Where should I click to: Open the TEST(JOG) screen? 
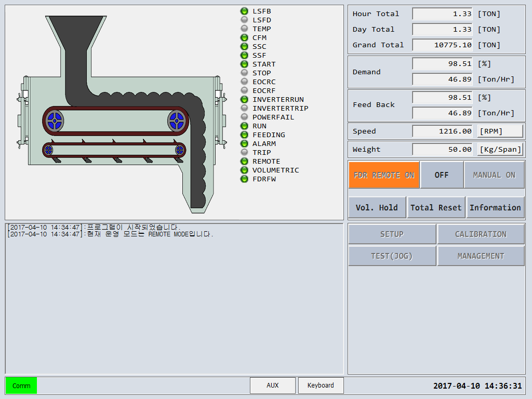tap(392, 256)
